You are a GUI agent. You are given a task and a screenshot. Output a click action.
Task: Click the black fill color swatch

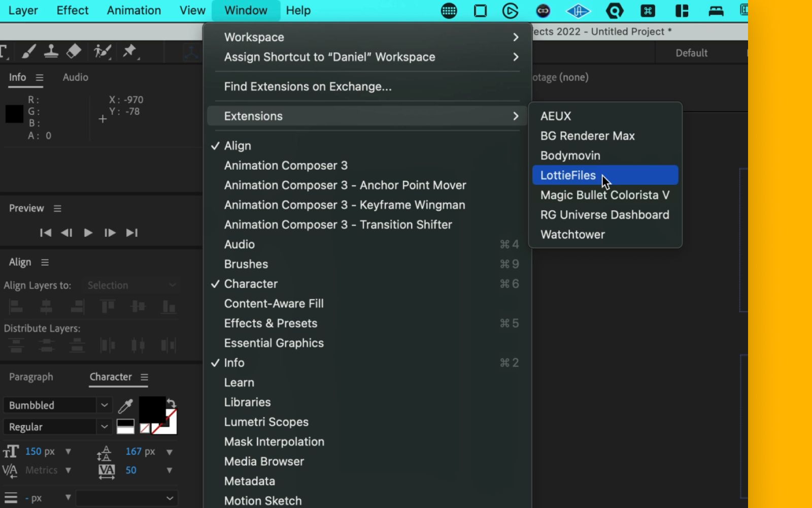click(151, 409)
